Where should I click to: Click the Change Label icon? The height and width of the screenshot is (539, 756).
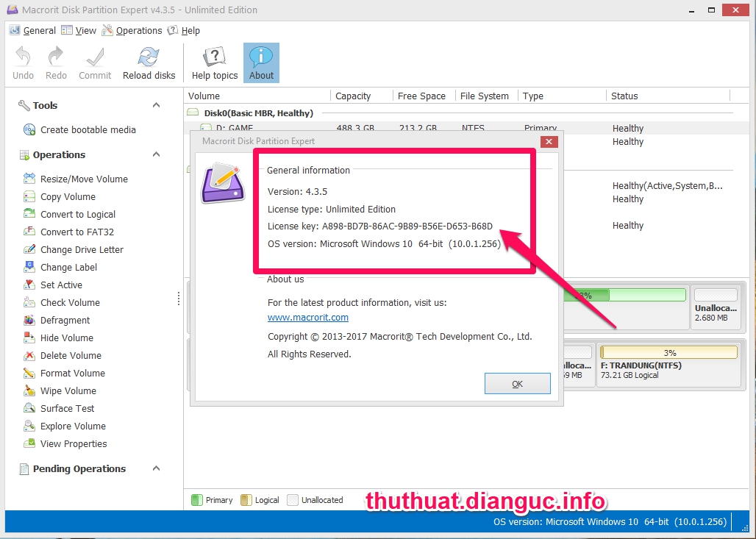tap(29, 267)
